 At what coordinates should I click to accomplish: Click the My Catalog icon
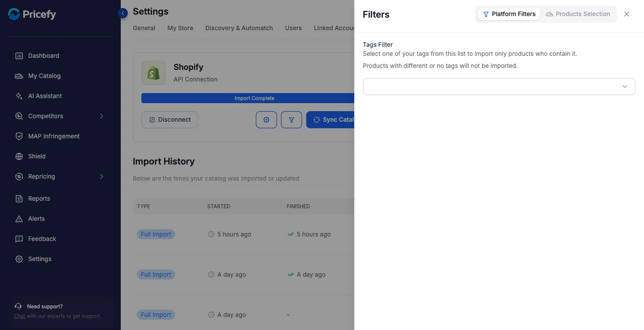19,76
